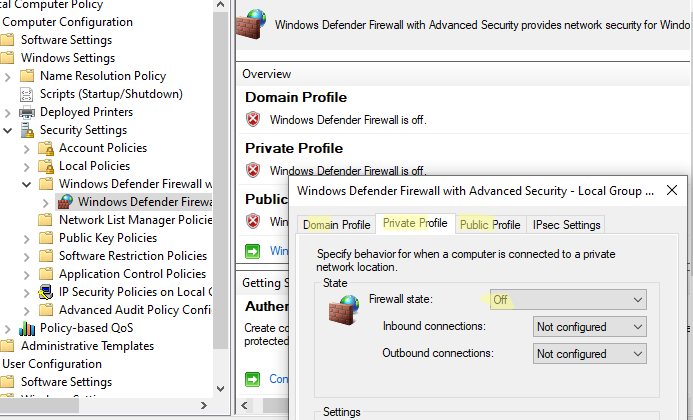Click the Name Resolution Policy folder icon
This screenshot has height=420, width=693.
tap(27, 76)
